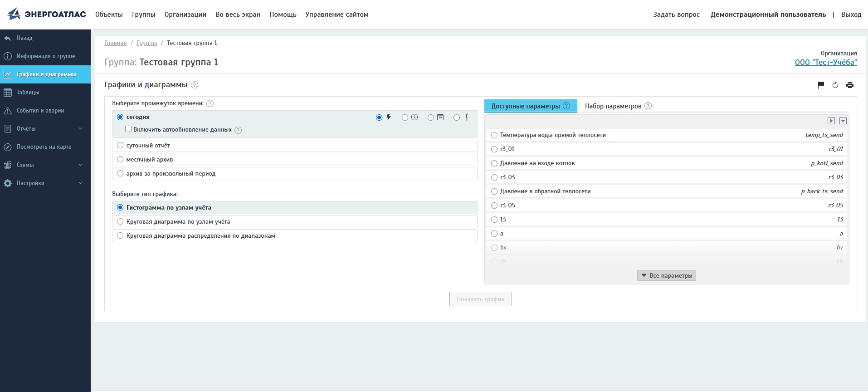Screen dimensions: 868x392
Task: Select Графики и диаграммы chart icon
Action: pyautogui.click(x=8, y=74)
